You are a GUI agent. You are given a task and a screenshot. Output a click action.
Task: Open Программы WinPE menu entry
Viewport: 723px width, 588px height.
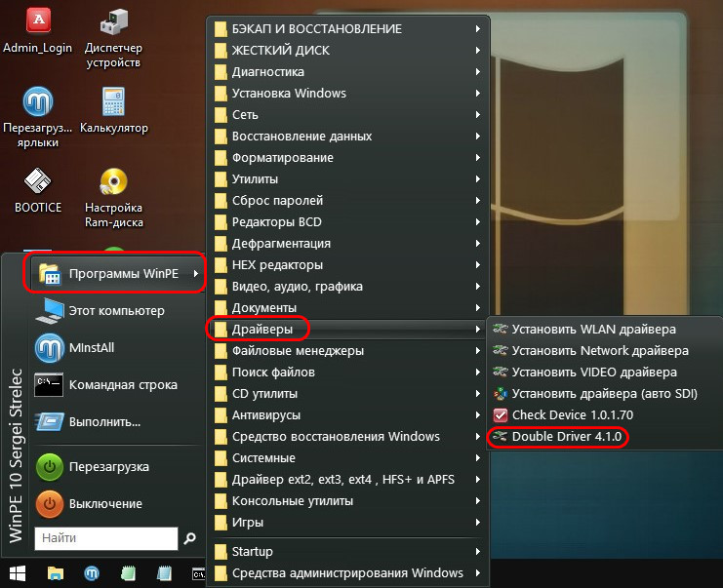pyautogui.click(x=118, y=273)
